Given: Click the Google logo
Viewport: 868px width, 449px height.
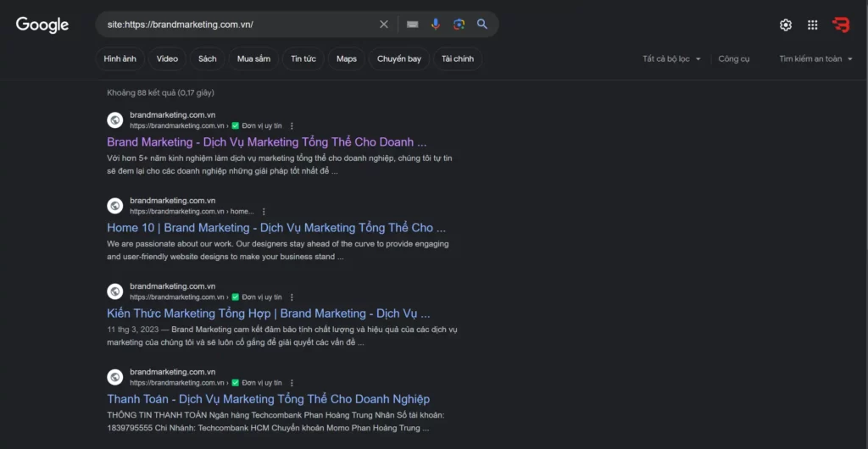Looking at the screenshot, I should (x=42, y=25).
